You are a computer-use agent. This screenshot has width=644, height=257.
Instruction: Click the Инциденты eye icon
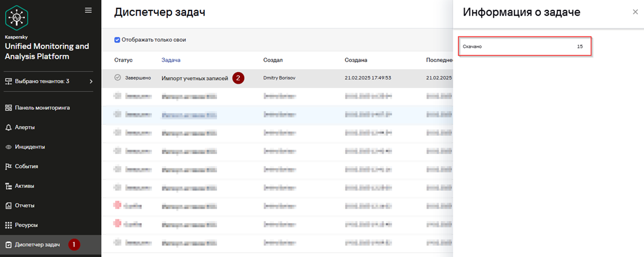coord(8,147)
